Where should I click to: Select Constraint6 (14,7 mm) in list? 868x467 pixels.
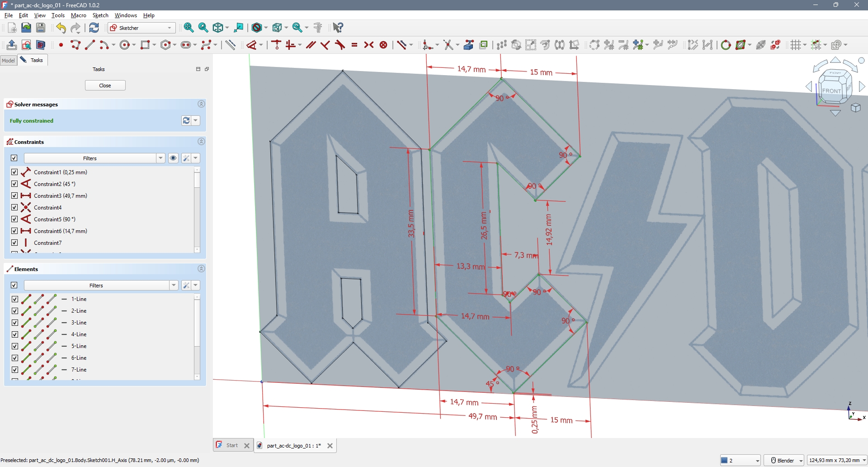(x=61, y=231)
